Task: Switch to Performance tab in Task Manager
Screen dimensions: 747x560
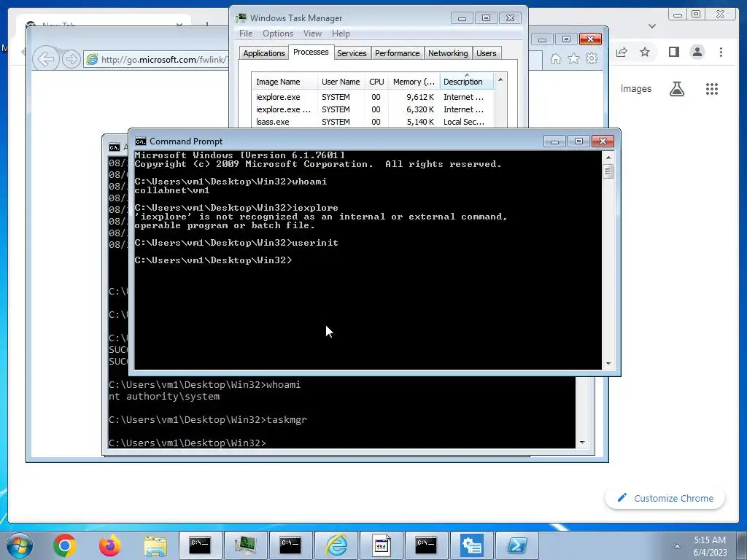Action: click(x=398, y=53)
